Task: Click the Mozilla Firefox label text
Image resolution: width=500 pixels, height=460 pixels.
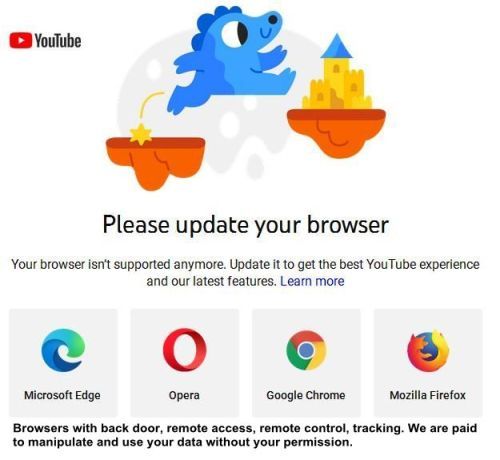Action: pyautogui.click(x=428, y=395)
